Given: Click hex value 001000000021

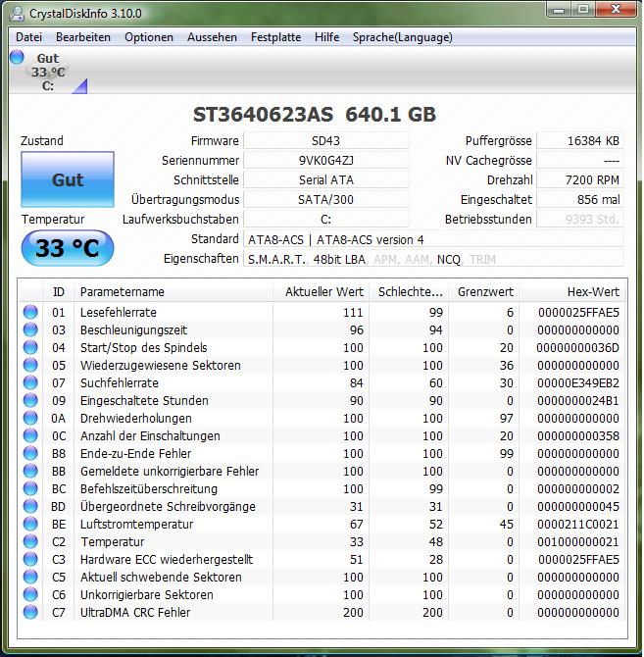Looking at the screenshot, I should pos(578,541).
